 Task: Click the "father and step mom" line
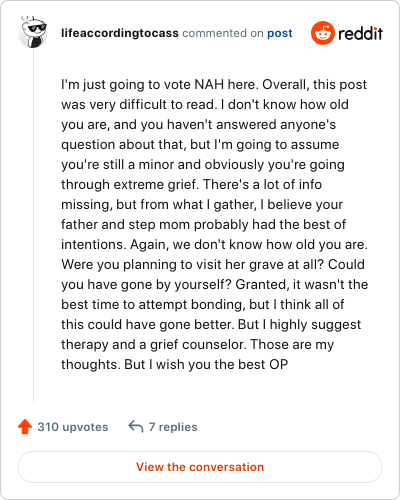(203, 225)
